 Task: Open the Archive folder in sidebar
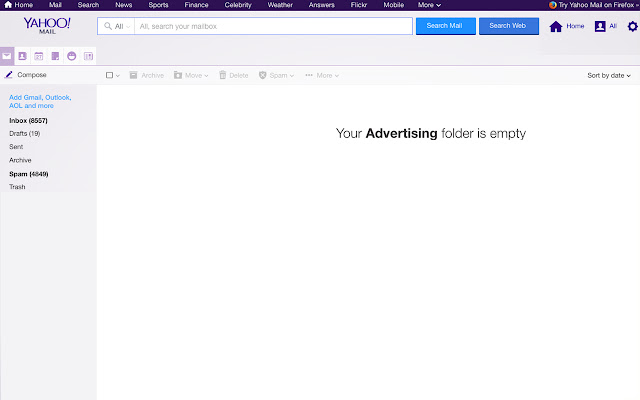click(20, 160)
